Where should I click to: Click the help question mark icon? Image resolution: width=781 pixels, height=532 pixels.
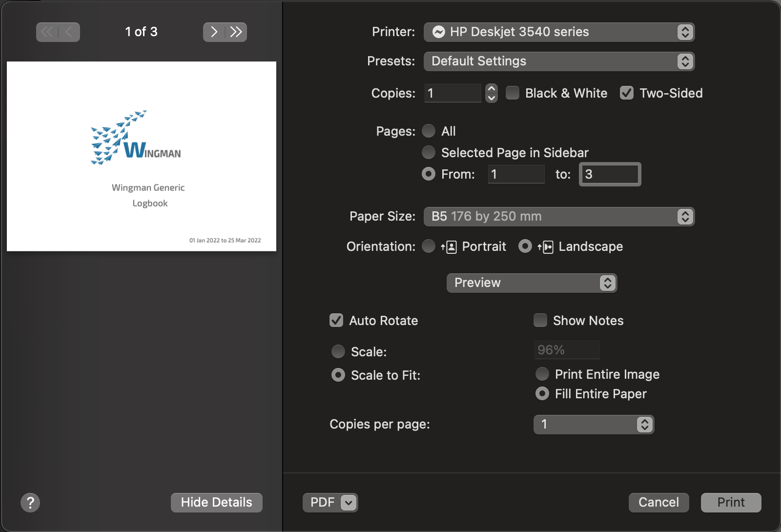coord(30,502)
